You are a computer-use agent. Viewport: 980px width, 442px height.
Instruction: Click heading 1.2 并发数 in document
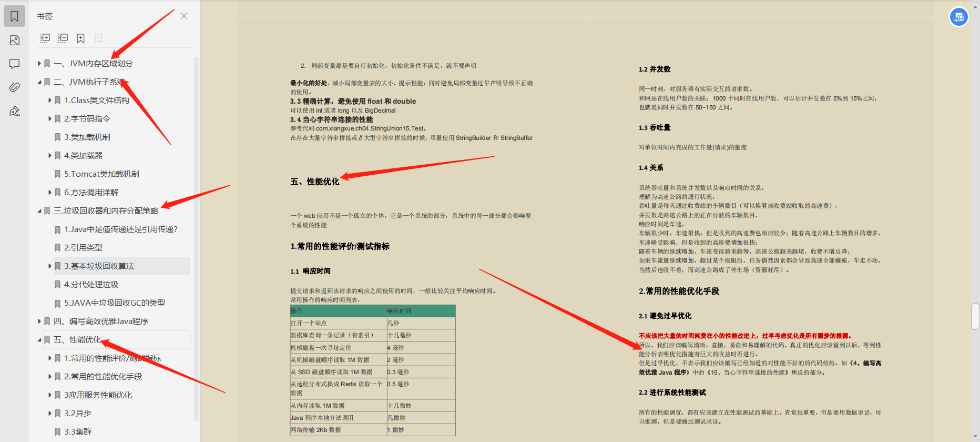(x=655, y=69)
